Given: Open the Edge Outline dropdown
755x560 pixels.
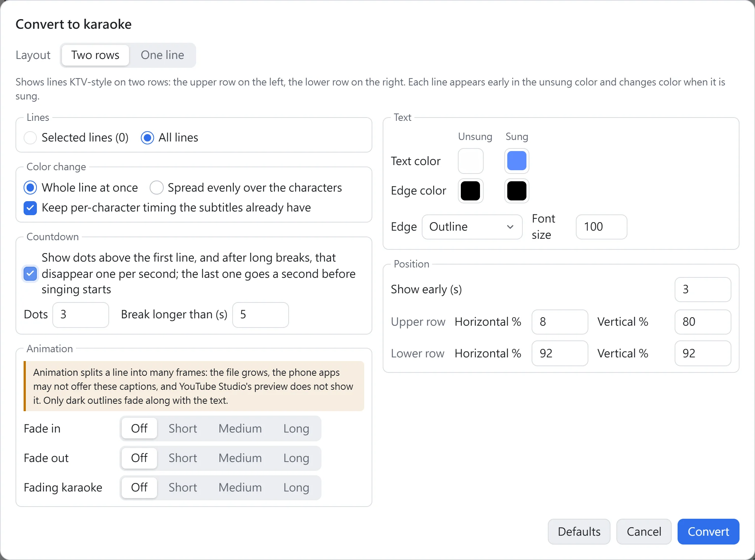Looking at the screenshot, I should (472, 227).
